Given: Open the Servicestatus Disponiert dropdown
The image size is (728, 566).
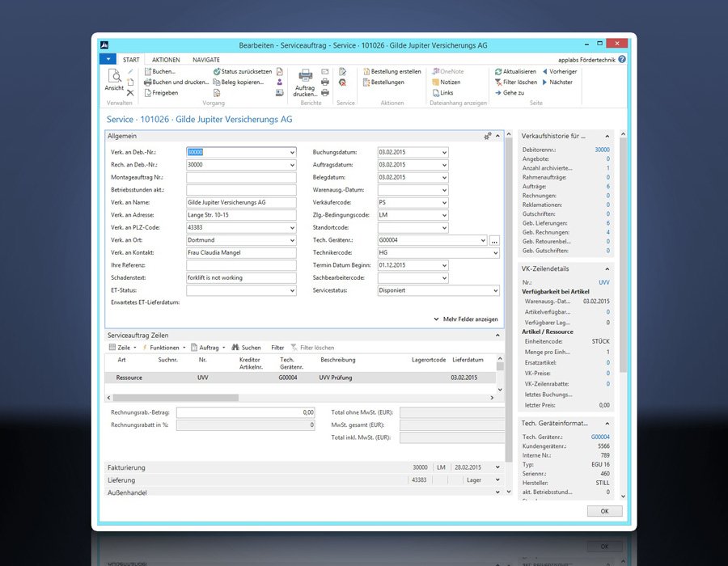Looking at the screenshot, I should point(495,290).
